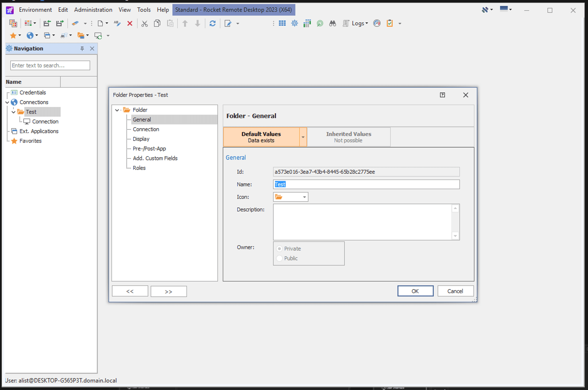Collapse the Connections tree node
588x390 pixels.
(7, 102)
